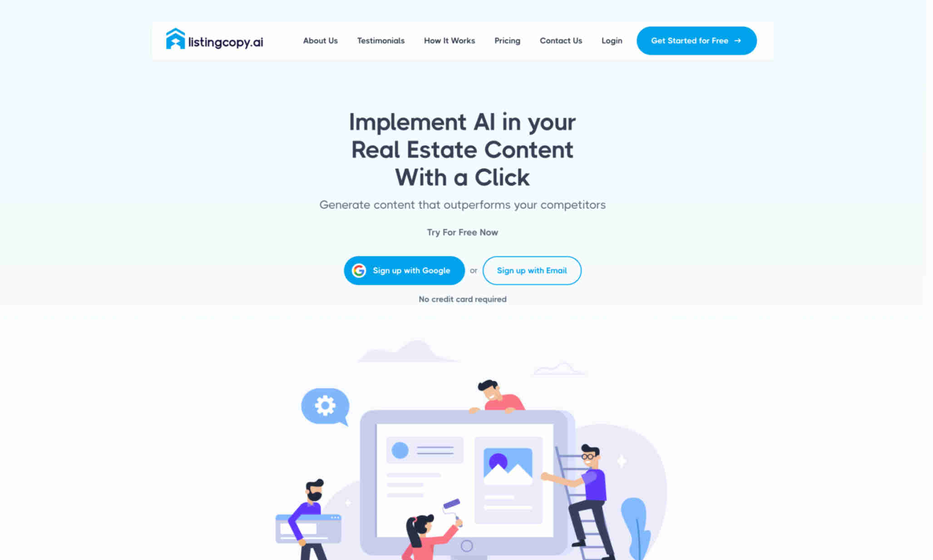This screenshot has width=933, height=560.
Task: Select the 'Pricing' menu item
Action: [507, 41]
